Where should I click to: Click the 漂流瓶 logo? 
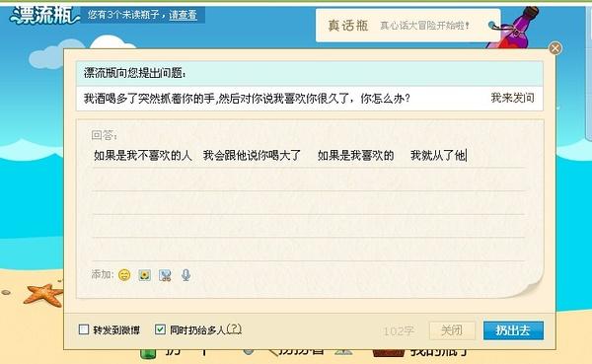[x=44, y=16]
